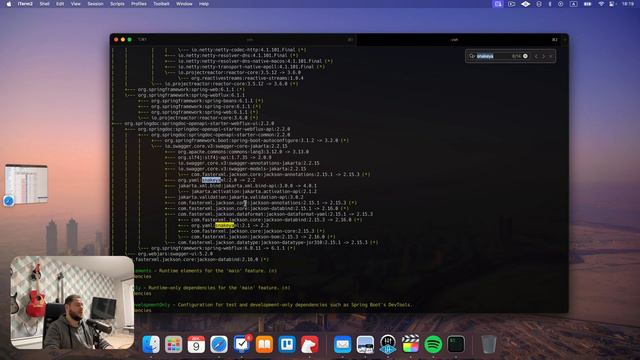Open the Edit menu

coord(60,4)
